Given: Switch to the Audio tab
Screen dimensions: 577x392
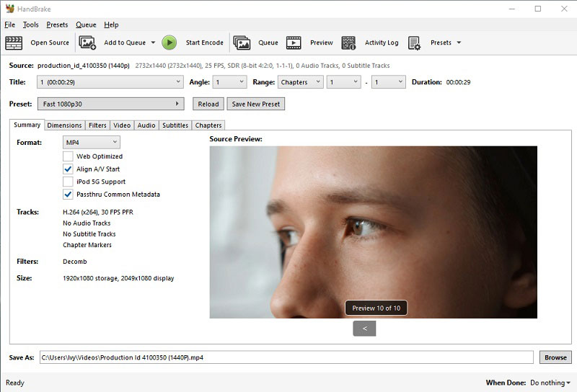Looking at the screenshot, I should (x=146, y=125).
